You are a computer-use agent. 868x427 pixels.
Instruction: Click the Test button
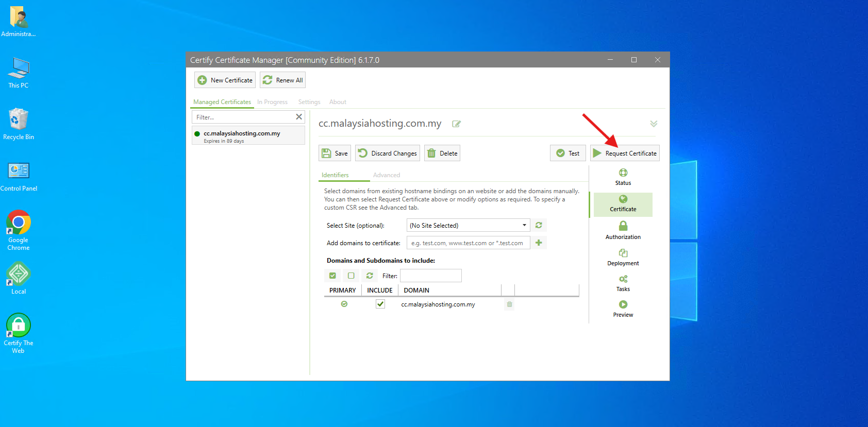[568, 153]
